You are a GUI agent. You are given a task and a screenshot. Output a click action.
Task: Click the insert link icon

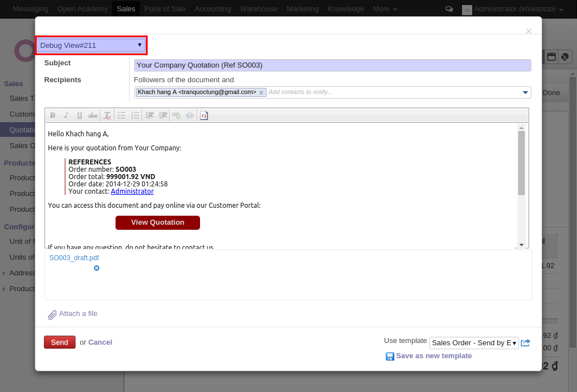click(x=176, y=115)
